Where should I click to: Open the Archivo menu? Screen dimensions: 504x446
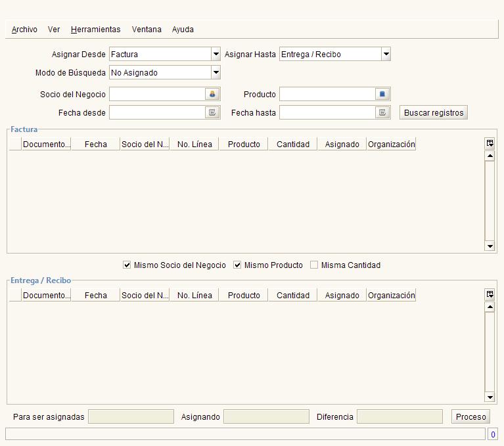24,30
